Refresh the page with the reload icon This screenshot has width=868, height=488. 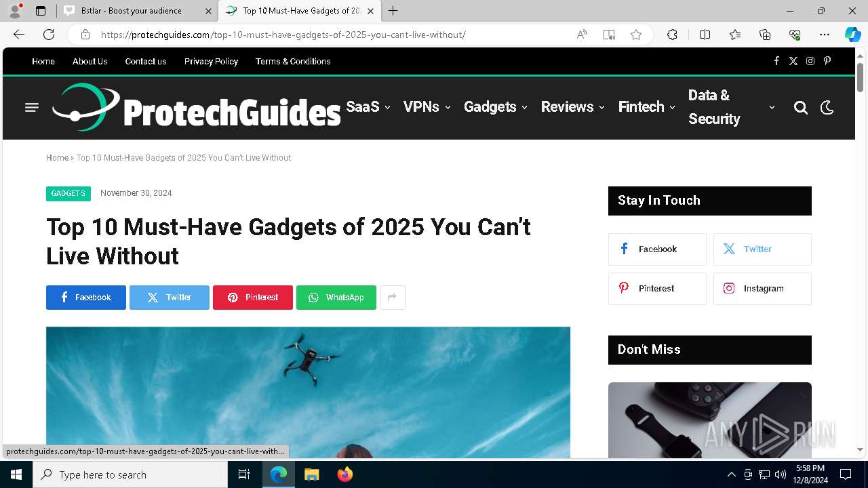pyautogui.click(x=49, y=35)
